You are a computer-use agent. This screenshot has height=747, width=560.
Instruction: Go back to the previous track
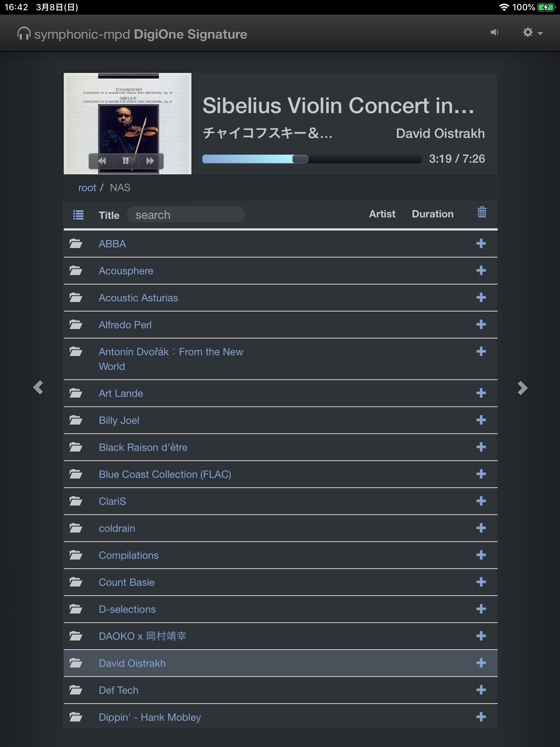pos(102,161)
